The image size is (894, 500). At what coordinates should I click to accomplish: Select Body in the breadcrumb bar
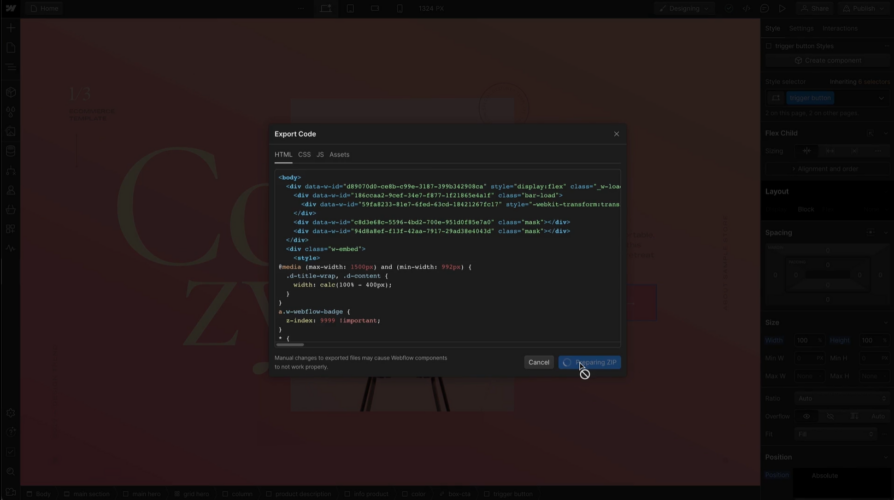[39, 494]
